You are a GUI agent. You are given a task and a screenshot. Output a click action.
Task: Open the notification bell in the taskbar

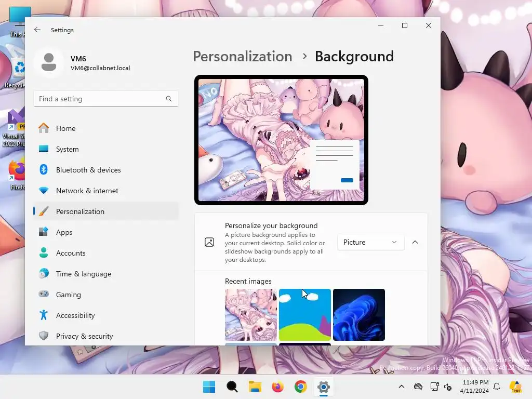click(497, 387)
